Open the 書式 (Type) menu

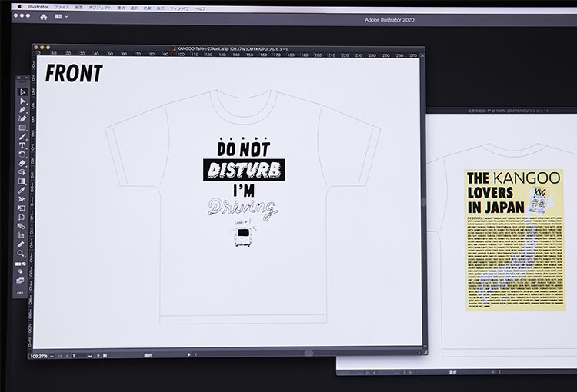121,8
